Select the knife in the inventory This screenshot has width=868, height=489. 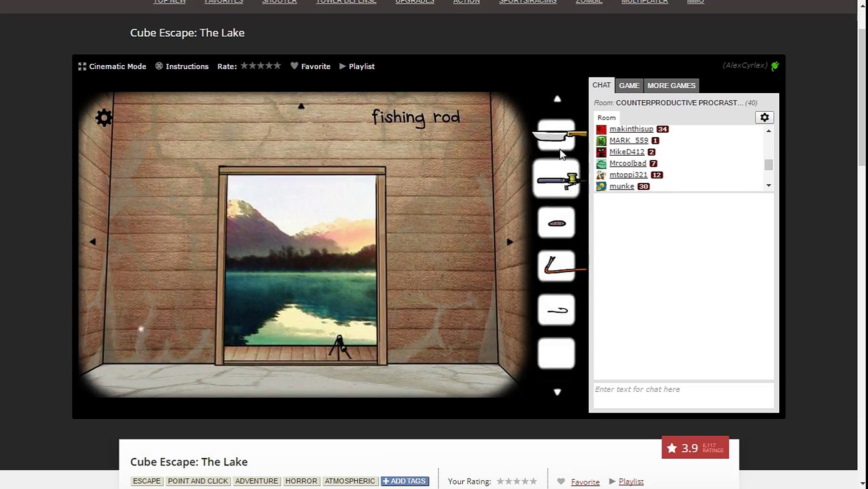pyautogui.click(x=556, y=135)
